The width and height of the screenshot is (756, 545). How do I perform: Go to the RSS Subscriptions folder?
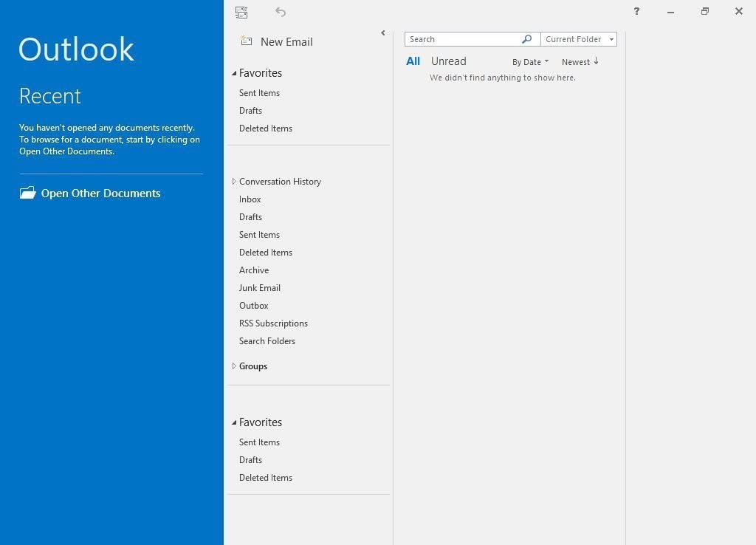click(273, 323)
